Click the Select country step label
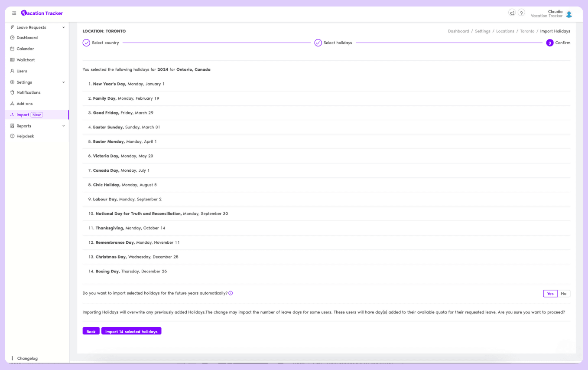Screen dimensions: 588x370 105,43
